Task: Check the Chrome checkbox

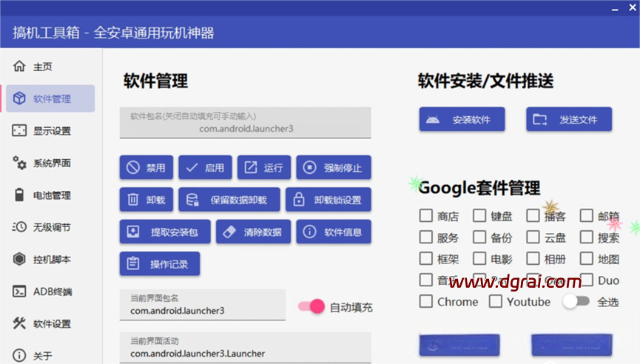Action: tap(426, 302)
